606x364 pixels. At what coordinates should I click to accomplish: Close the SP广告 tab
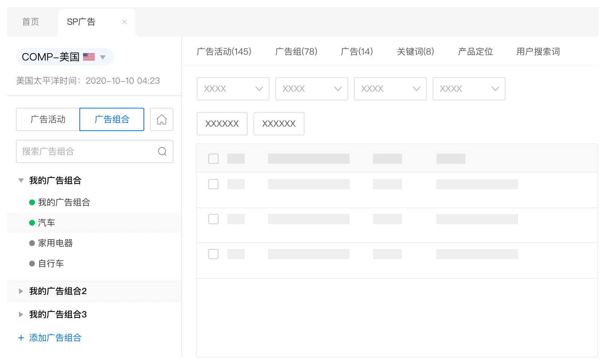pos(125,22)
